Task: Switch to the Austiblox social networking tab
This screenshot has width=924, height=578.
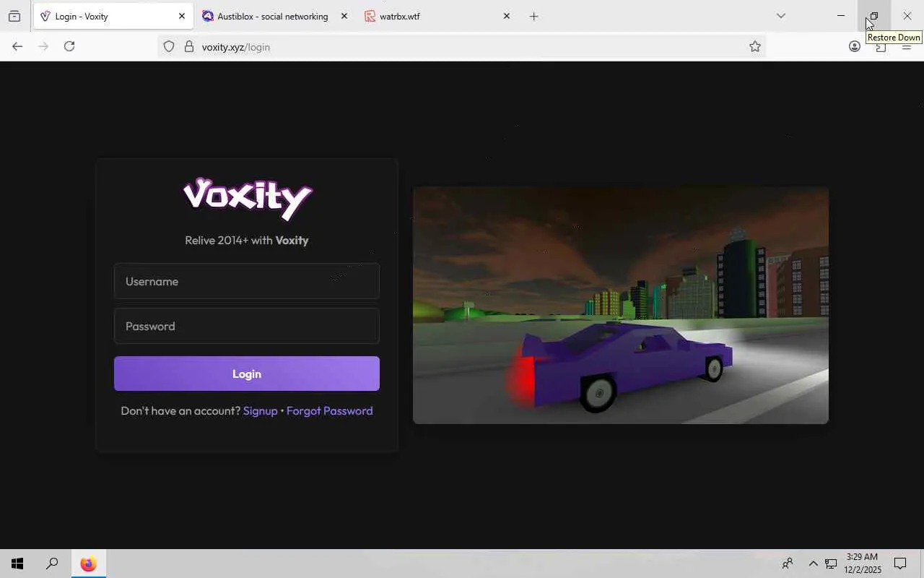Action: point(275,16)
